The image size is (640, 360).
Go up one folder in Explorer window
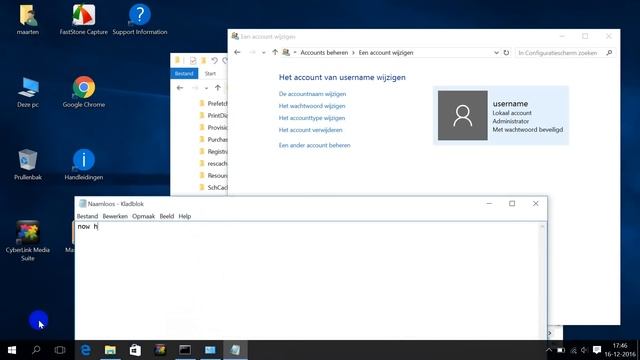(218, 88)
